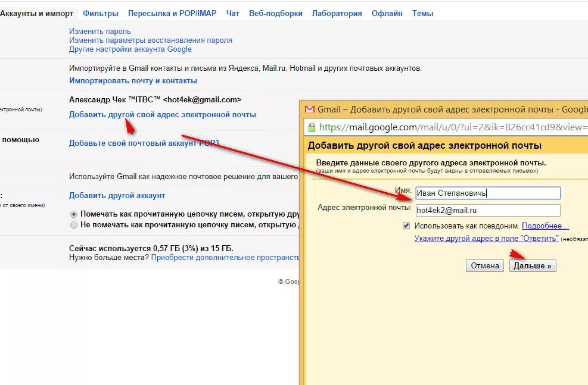The height and width of the screenshot is (385, 588).
Task: Open the Пересылка и POP/IMAP tab
Action: click(x=172, y=14)
